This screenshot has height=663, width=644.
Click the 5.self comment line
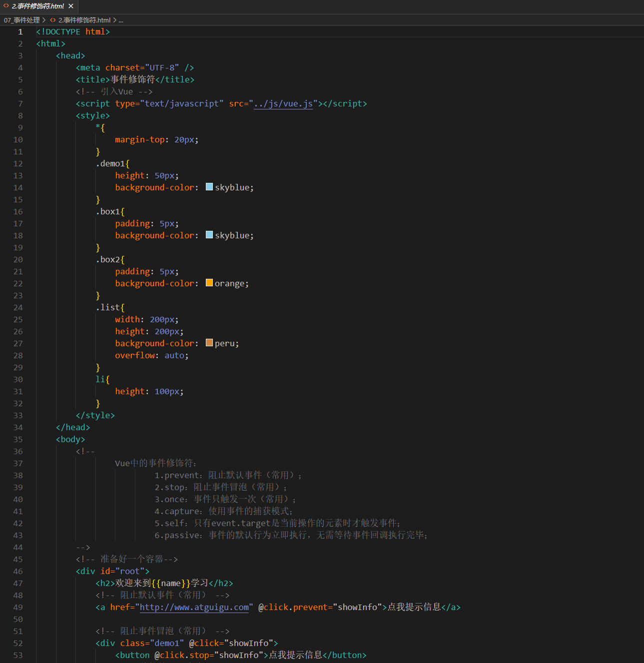[x=278, y=523]
